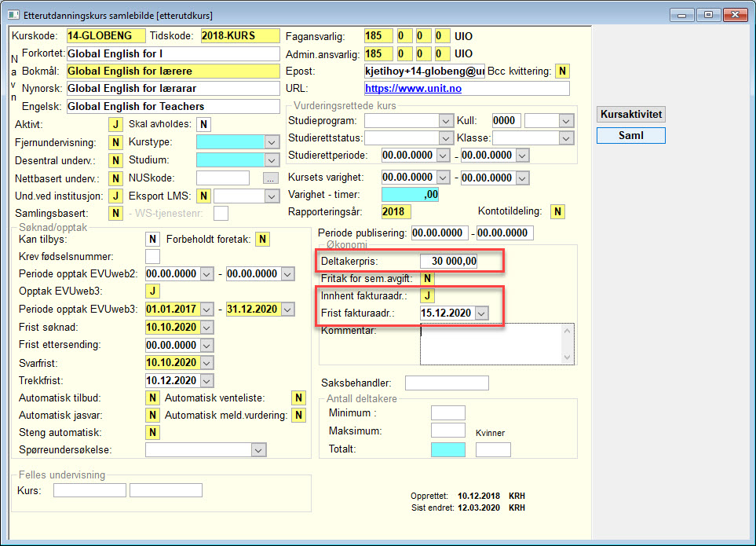Click the Kommentar scrollbar down arrow

point(567,357)
